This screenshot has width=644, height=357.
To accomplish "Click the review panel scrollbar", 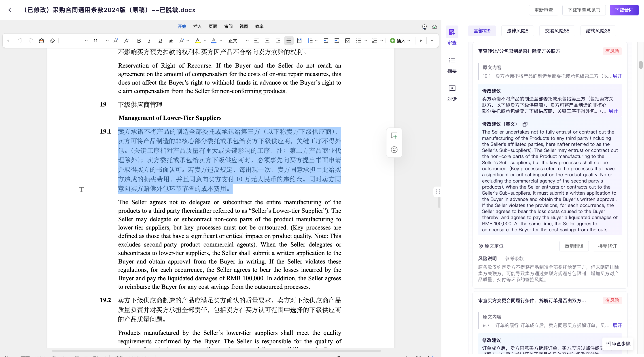I will click(640, 65).
